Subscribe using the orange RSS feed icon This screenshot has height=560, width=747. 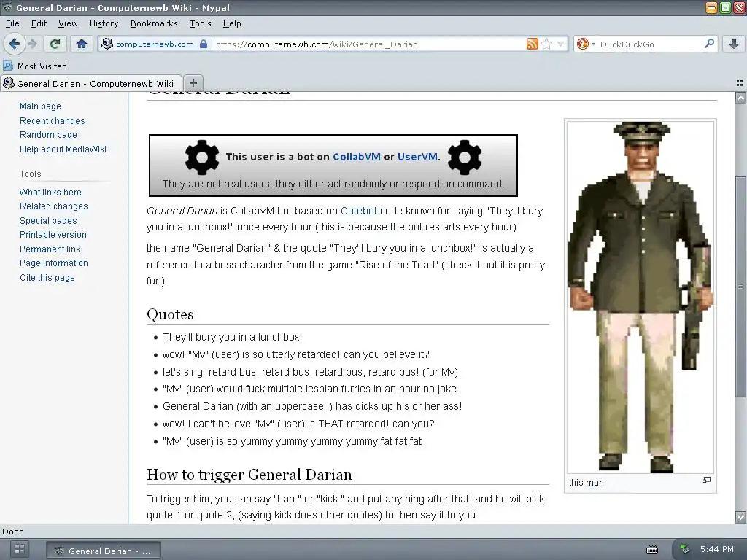(x=532, y=44)
